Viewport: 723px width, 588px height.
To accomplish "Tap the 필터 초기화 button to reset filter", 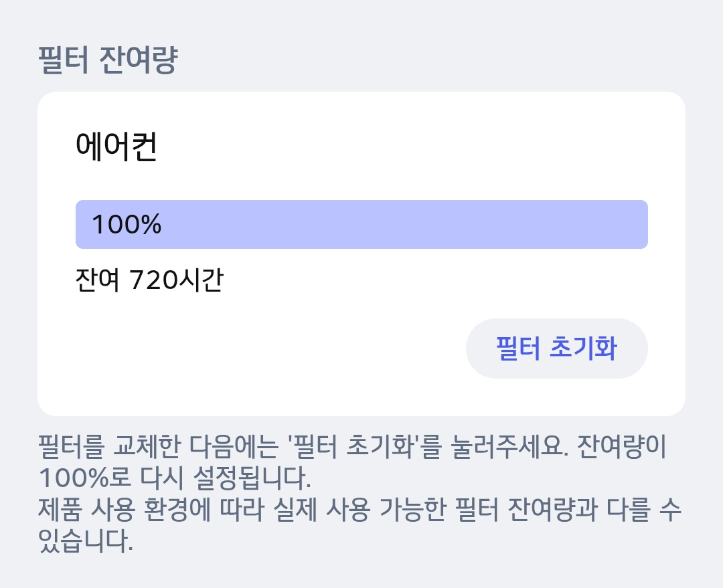I will coord(556,348).
